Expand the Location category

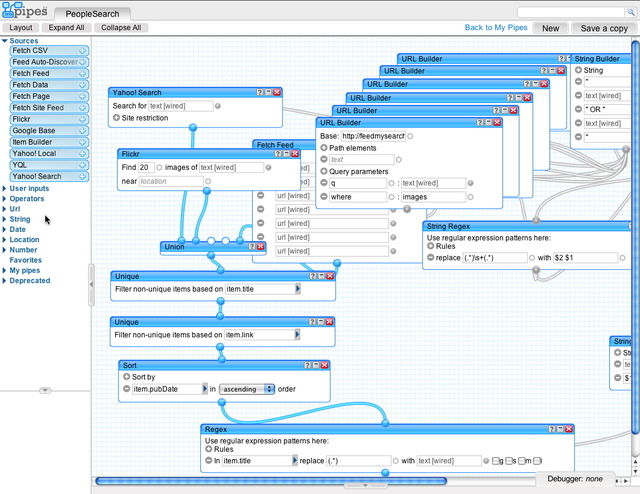4,240
